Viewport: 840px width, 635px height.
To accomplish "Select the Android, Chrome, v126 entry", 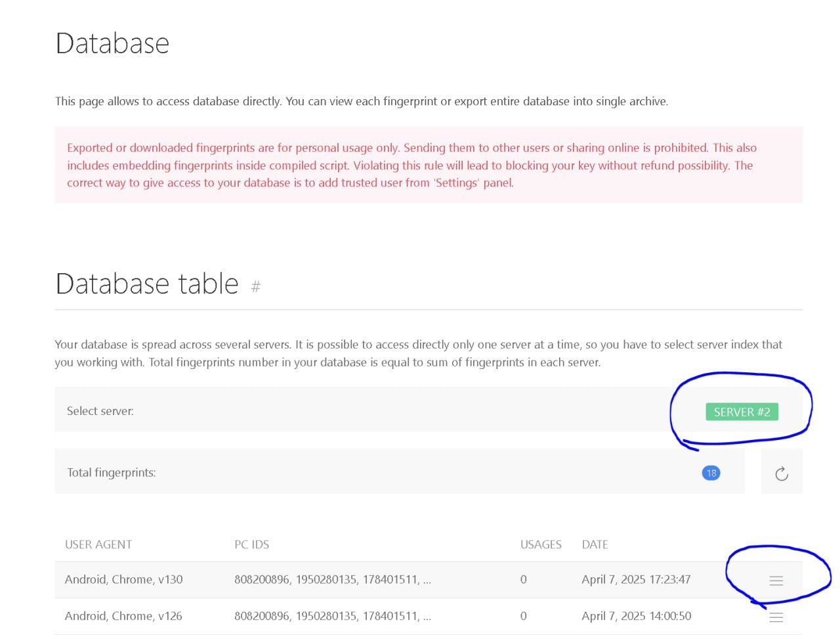I will pyautogui.click(x=123, y=616).
